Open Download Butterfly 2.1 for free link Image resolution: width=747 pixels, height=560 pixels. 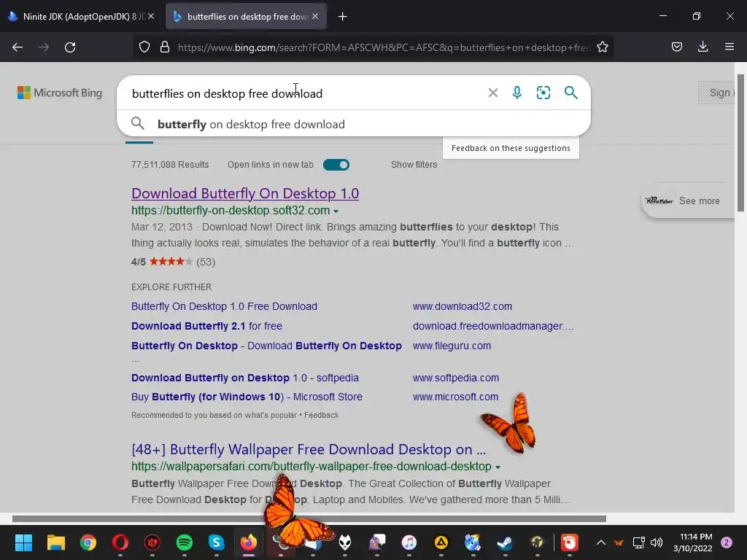coord(206,326)
